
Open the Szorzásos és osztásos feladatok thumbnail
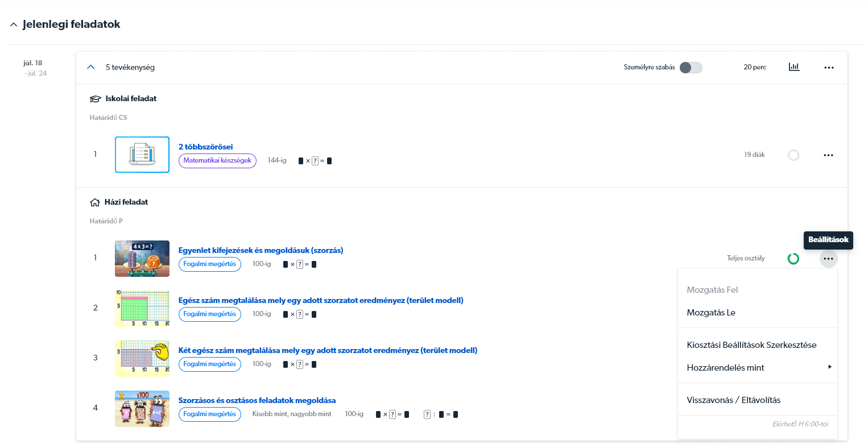pyautogui.click(x=142, y=408)
